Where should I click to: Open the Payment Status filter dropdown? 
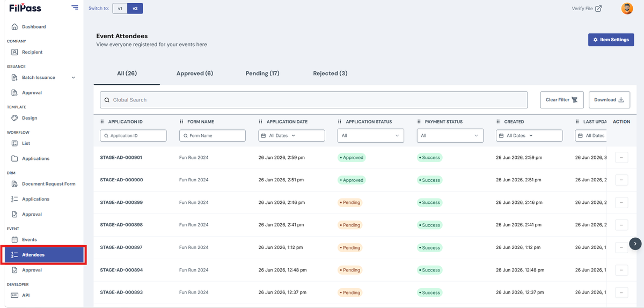pos(450,136)
